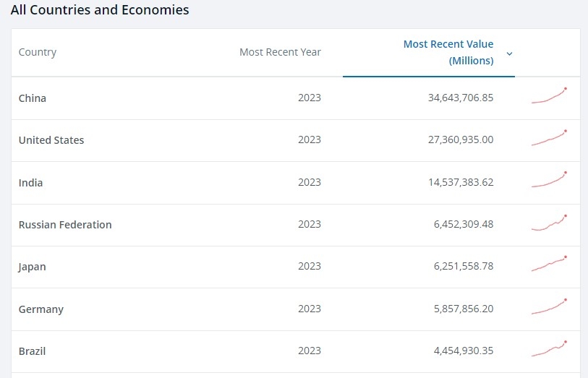
Task: Sort table by Country column header
Action: click(x=38, y=52)
